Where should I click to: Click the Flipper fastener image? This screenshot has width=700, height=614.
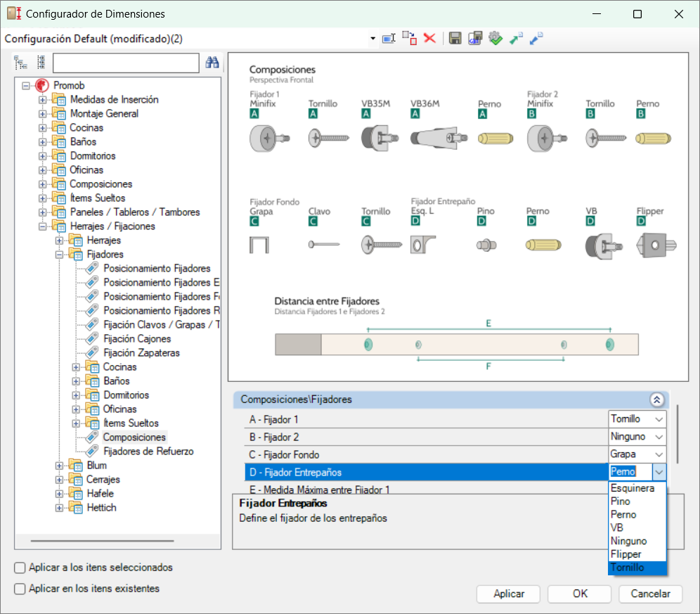(x=656, y=245)
